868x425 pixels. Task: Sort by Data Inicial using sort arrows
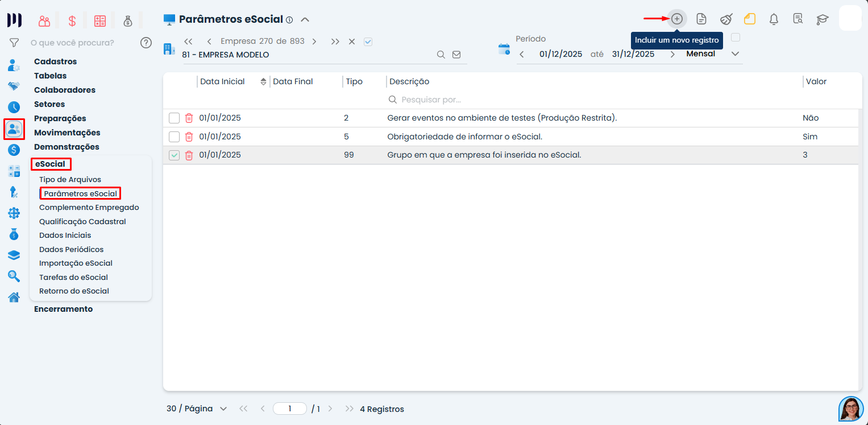tap(263, 82)
